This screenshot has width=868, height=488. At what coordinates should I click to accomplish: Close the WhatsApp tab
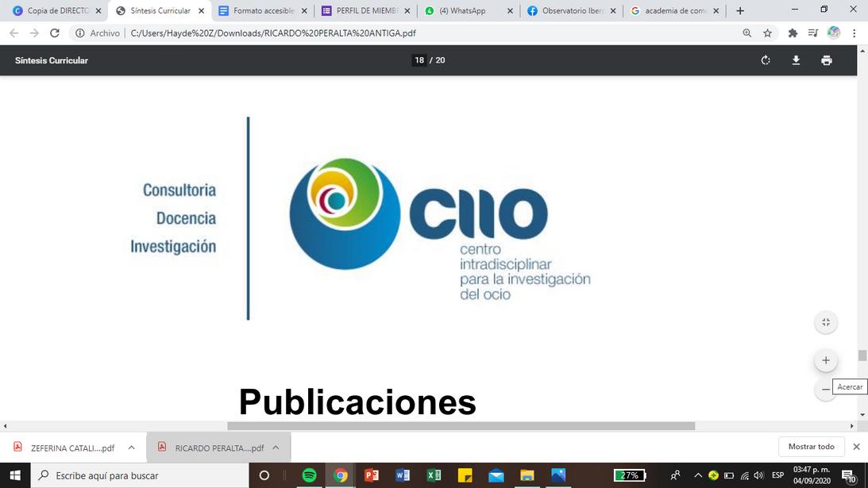pos(510,10)
